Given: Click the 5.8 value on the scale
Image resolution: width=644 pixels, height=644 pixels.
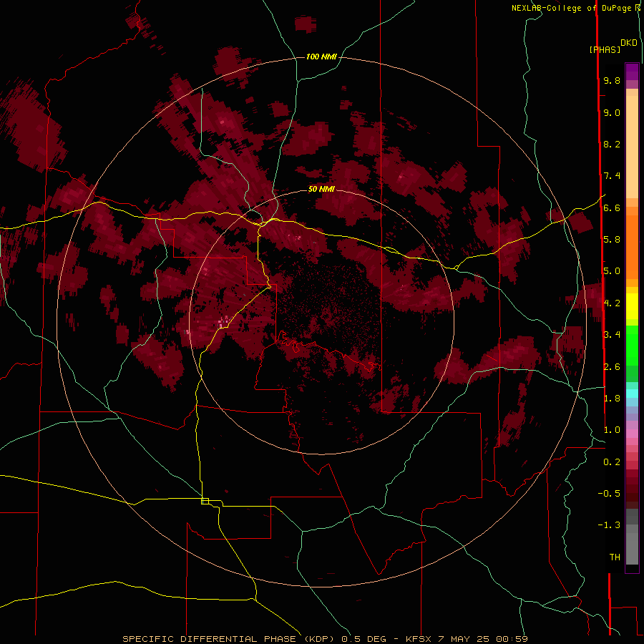Looking at the screenshot, I should pyautogui.click(x=612, y=240).
